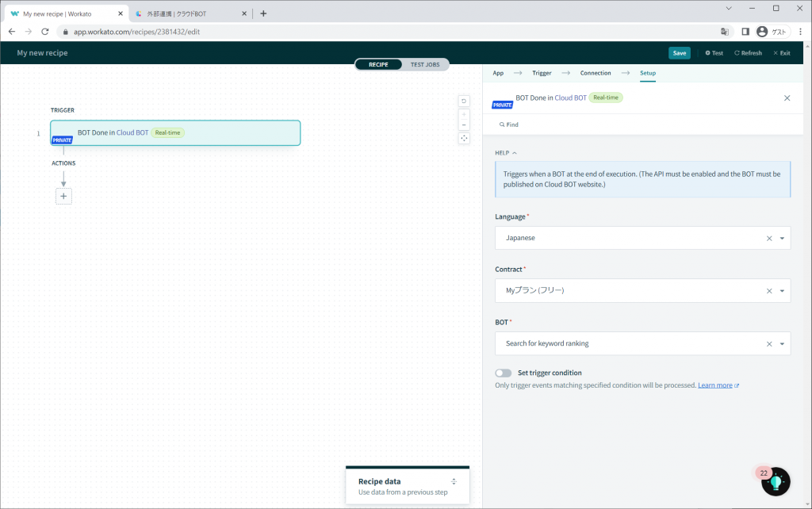This screenshot has height=509, width=812.
Task: Click the undo icon on the recipe canvas
Action: [x=464, y=101]
